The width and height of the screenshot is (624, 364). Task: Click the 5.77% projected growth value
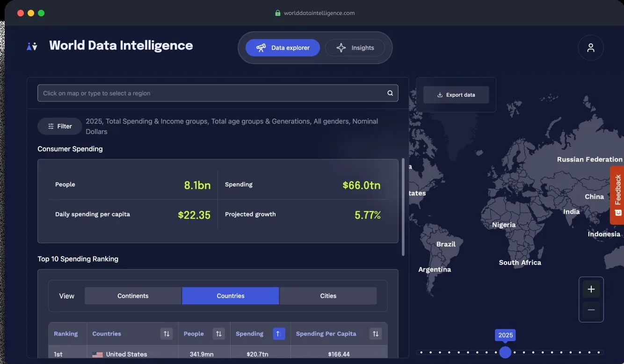[x=368, y=215]
